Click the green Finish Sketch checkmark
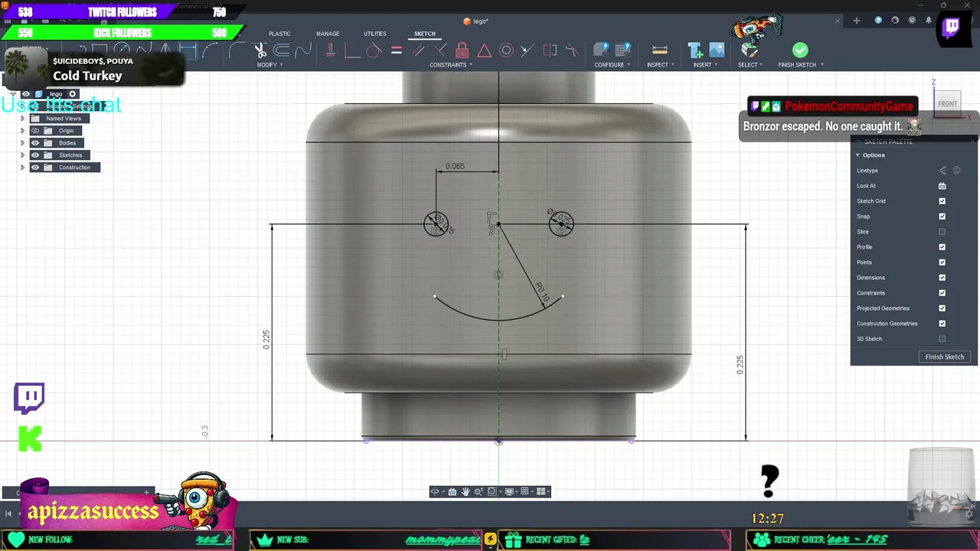Viewport: 980px width, 551px height. 800,51
